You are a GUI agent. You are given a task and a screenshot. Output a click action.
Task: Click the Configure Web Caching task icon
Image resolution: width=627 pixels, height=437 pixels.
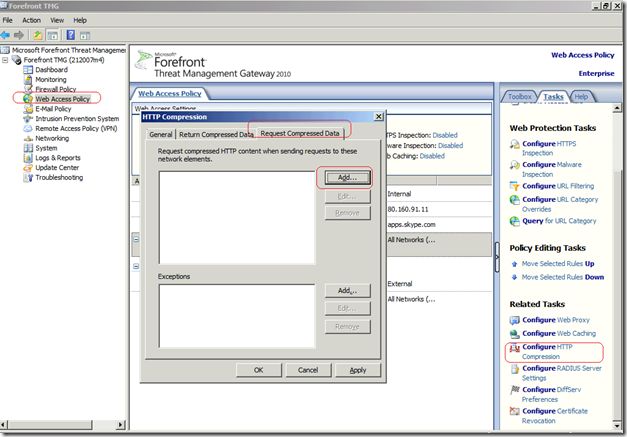(514, 333)
